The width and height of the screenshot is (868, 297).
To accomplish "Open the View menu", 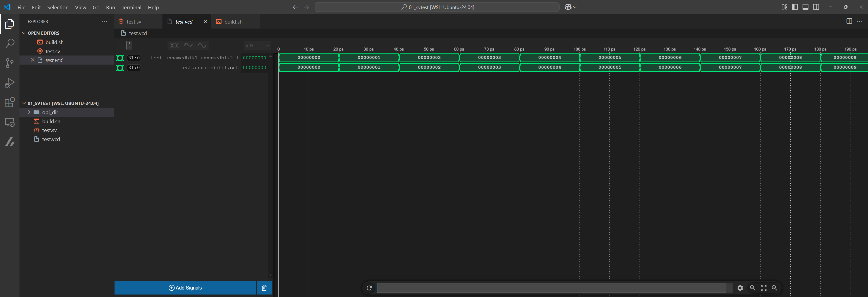I will tap(81, 7).
